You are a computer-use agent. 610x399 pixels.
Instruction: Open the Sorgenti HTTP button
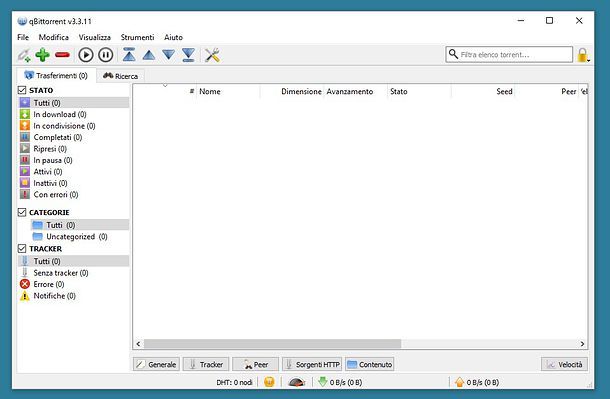click(x=312, y=364)
